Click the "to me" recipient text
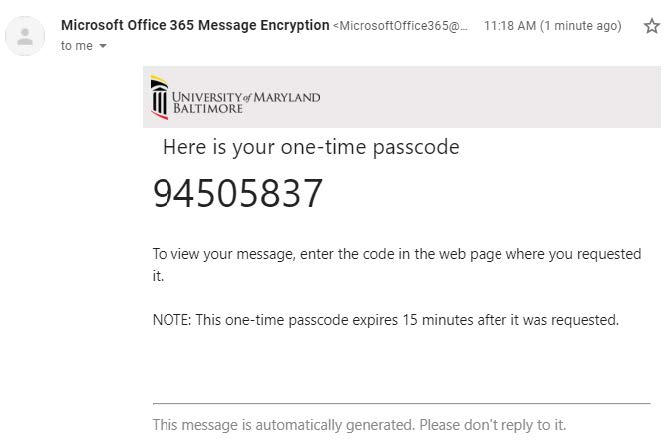 [x=76, y=45]
